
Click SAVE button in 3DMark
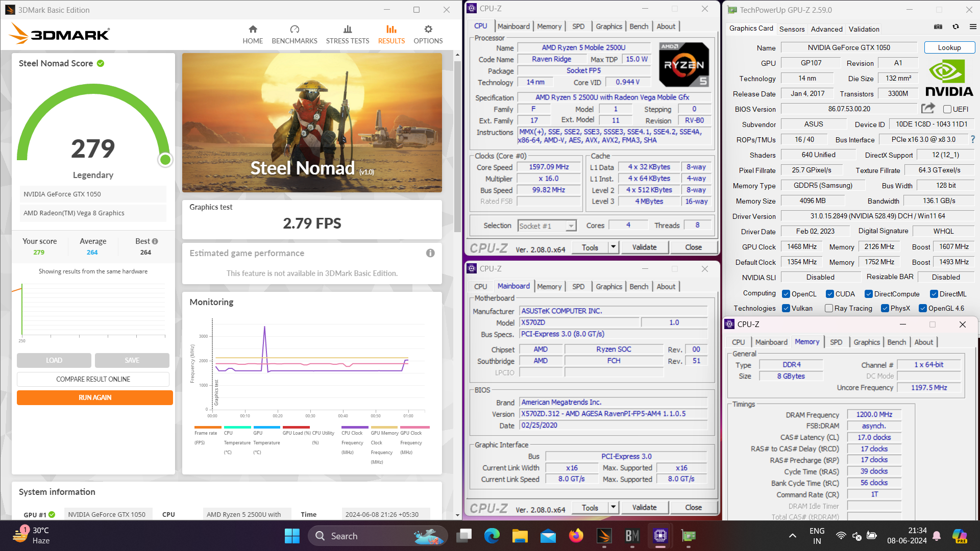click(132, 360)
